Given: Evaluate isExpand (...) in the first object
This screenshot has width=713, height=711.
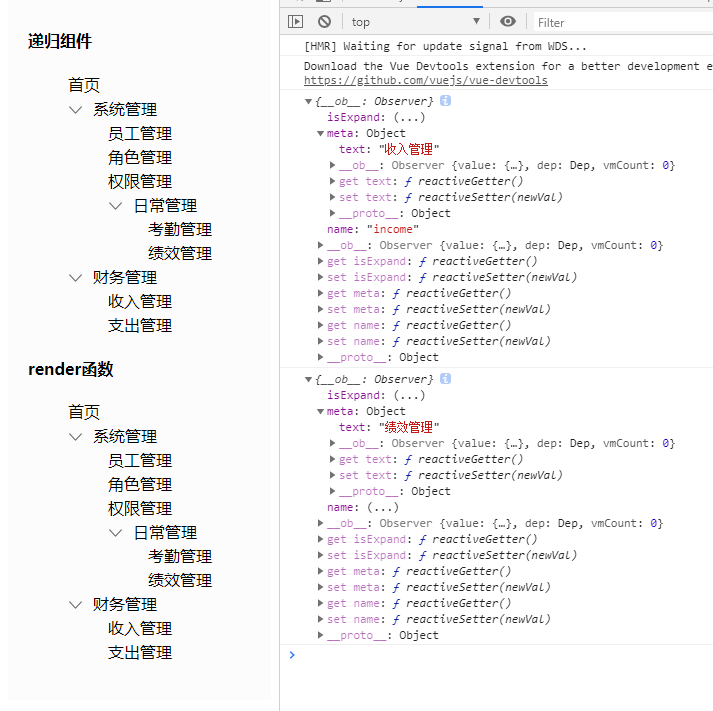Looking at the screenshot, I should coord(409,117).
